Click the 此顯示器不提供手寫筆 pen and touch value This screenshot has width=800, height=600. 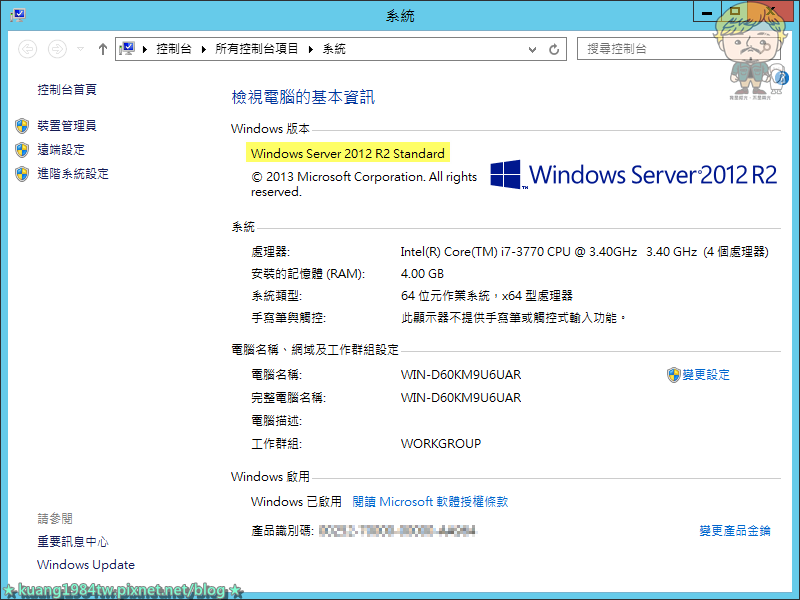pos(513,318)
